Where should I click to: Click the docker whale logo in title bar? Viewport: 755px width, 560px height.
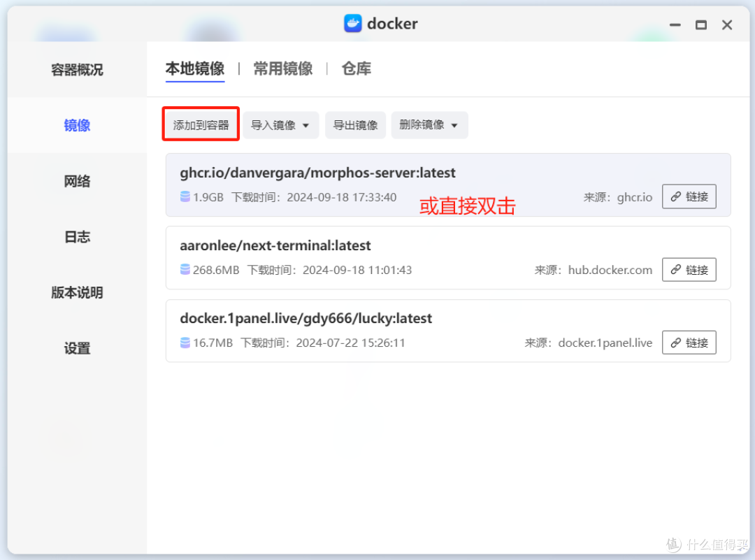[x=352, y=23]
